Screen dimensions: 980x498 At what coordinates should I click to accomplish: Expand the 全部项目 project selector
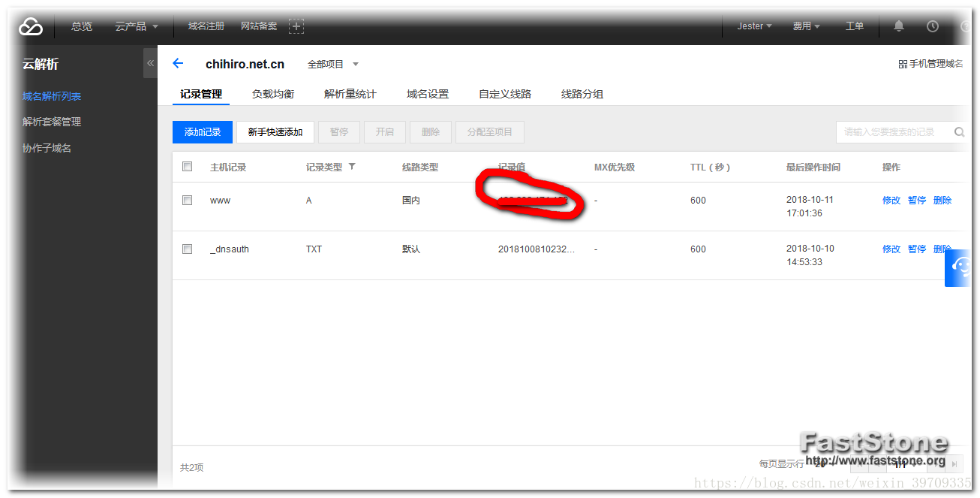point(333,65)
